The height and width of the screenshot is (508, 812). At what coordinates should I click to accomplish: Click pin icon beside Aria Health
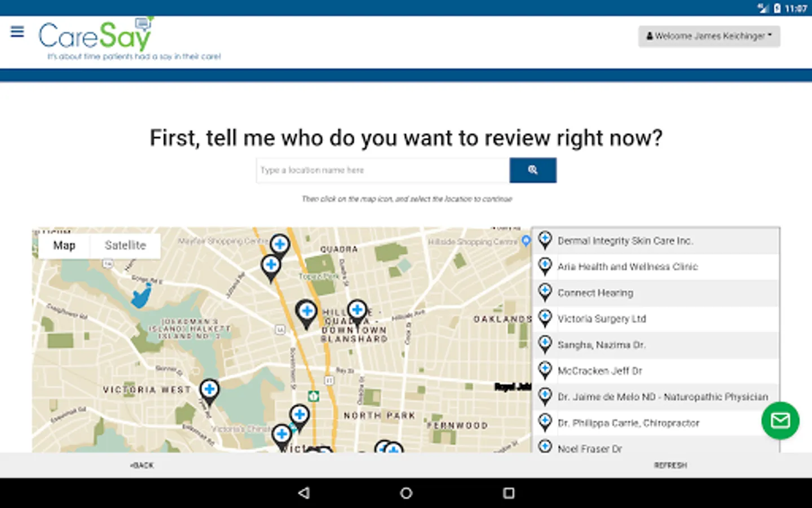(545, 266)
